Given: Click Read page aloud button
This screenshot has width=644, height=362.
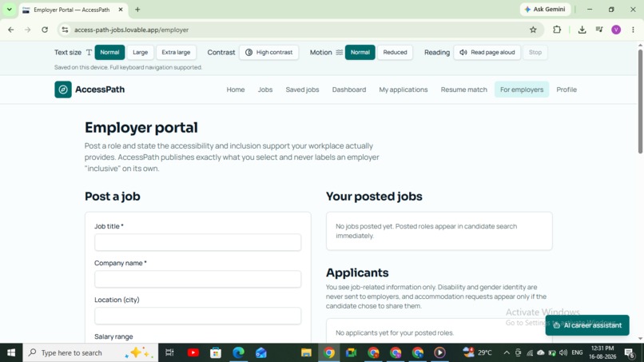Looking at the screenshot, I should coord(487,52).
